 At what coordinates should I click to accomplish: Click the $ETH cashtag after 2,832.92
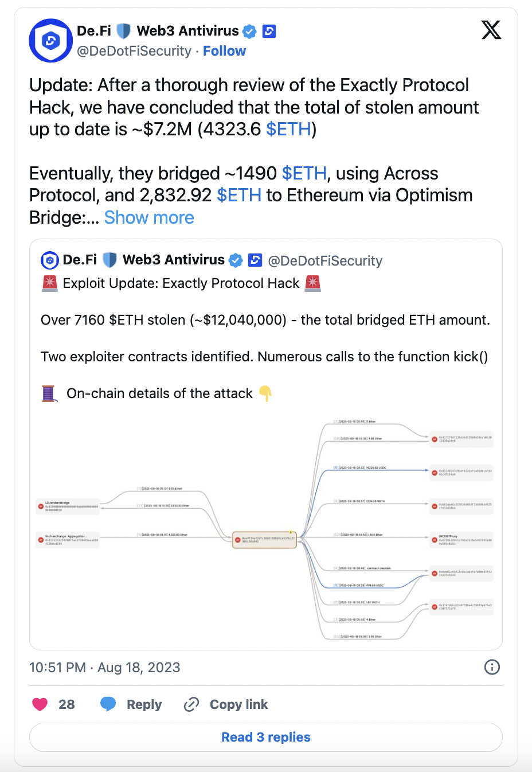point(239,196)
